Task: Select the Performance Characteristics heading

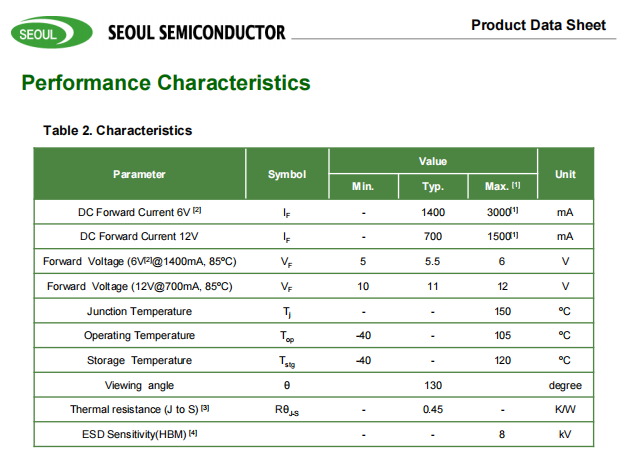Action: 166,83
